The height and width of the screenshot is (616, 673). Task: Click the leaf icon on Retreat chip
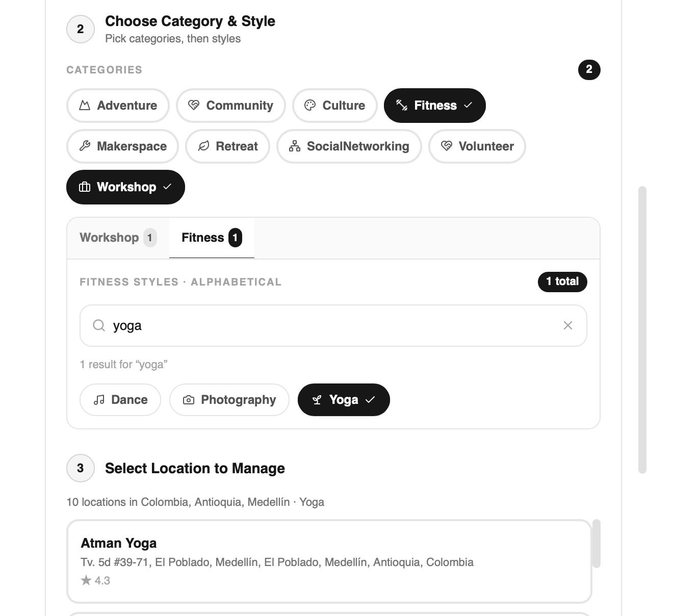[203, 146]
